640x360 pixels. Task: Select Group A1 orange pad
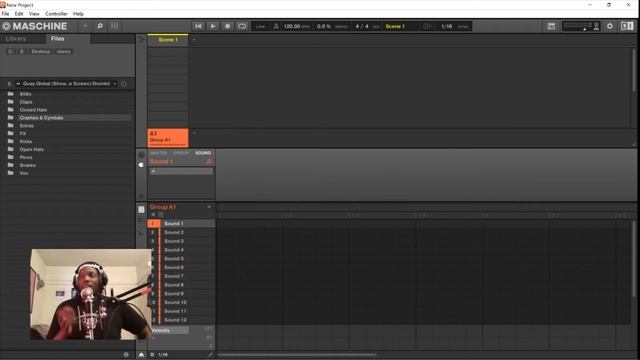[x=168, y=137]
